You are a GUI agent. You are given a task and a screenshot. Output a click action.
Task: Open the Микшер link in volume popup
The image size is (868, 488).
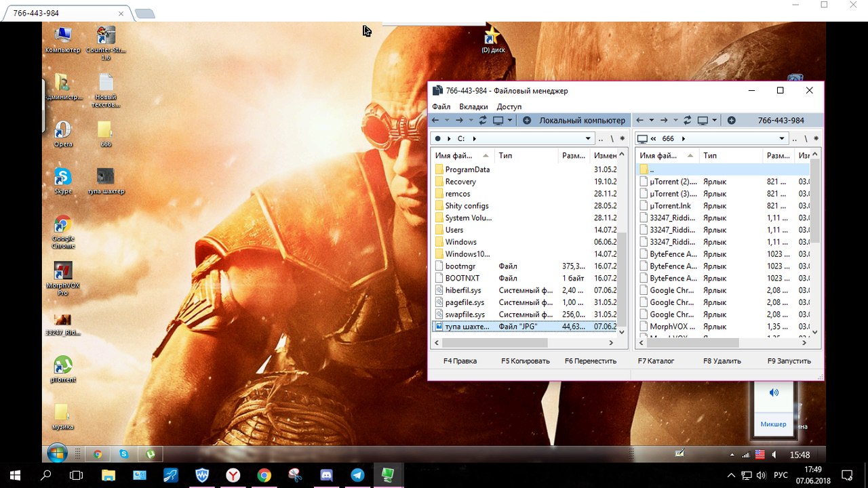pos(773,424)
